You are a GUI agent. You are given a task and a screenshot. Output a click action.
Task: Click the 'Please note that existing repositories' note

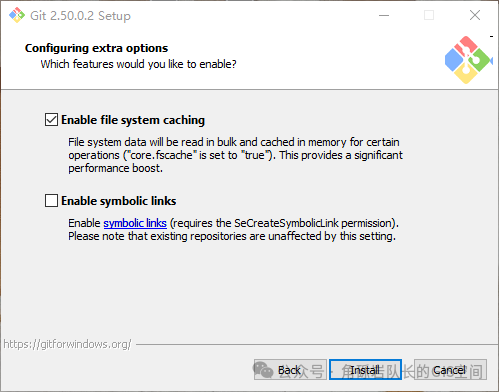[232, 236]
